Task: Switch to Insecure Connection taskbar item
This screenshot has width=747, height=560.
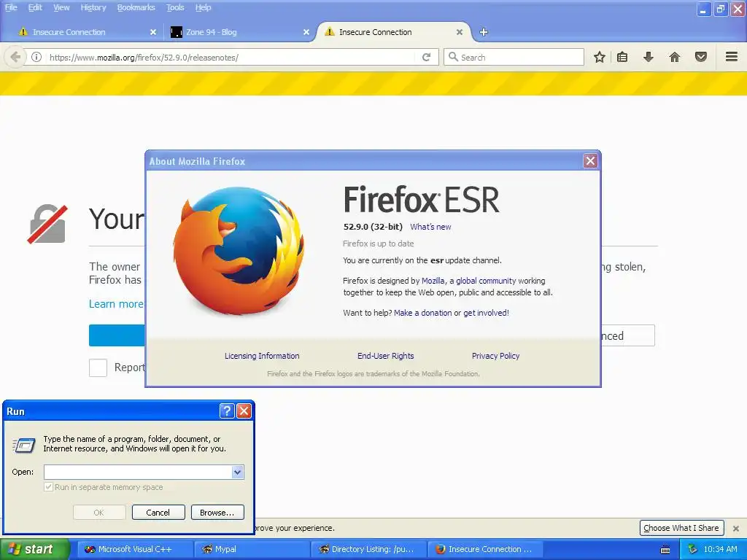Action: coord(486,549)
